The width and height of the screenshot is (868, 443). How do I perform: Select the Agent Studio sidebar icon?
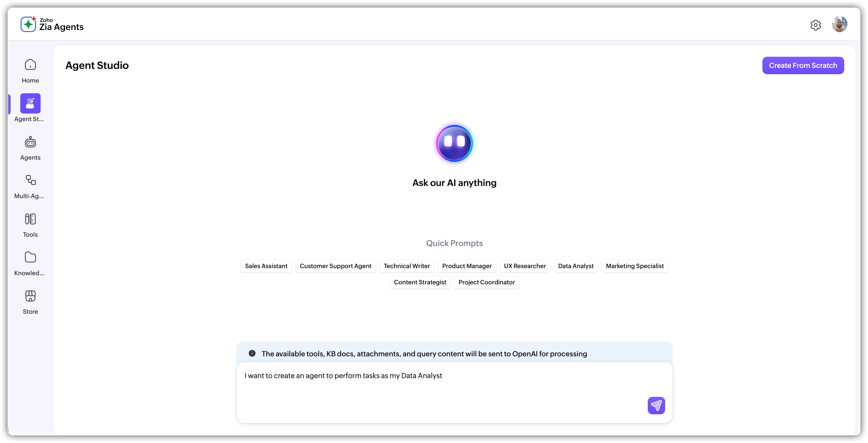pos(30,103)
